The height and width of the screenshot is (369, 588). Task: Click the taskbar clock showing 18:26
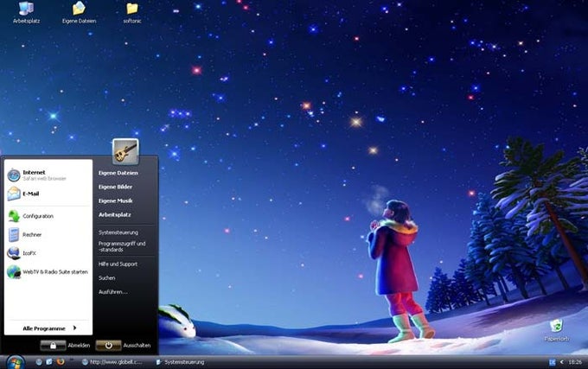[x=575, y=362]
